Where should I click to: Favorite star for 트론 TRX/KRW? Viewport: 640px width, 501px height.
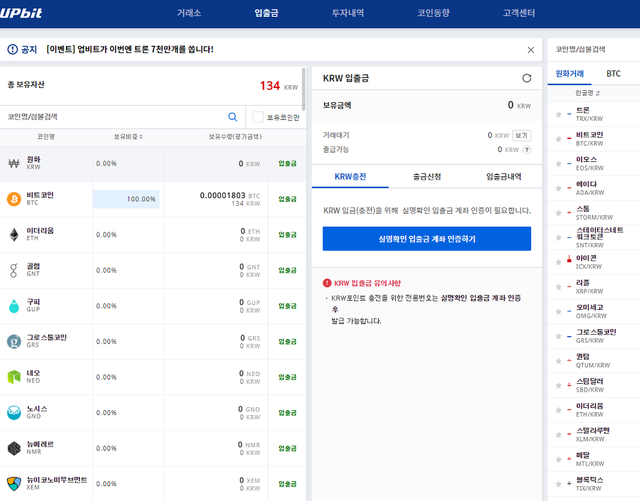pyautogui.click(x=558, y=114)
